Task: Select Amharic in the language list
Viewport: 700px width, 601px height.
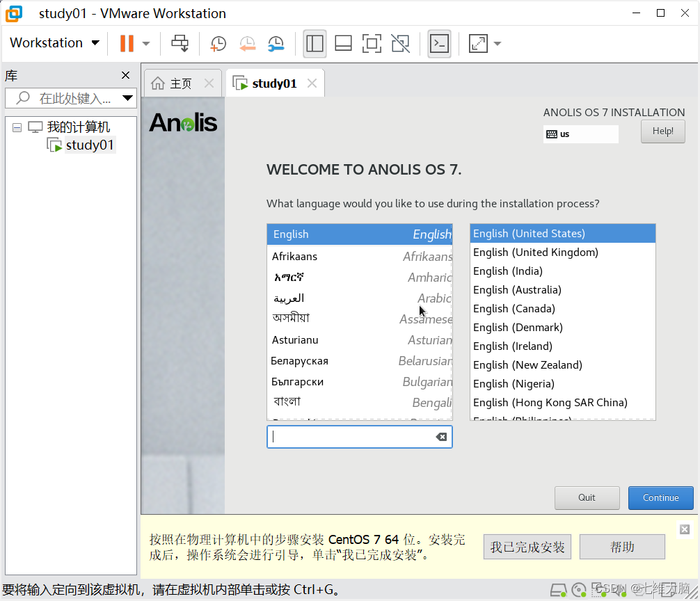Action: (x=359, y=277)
